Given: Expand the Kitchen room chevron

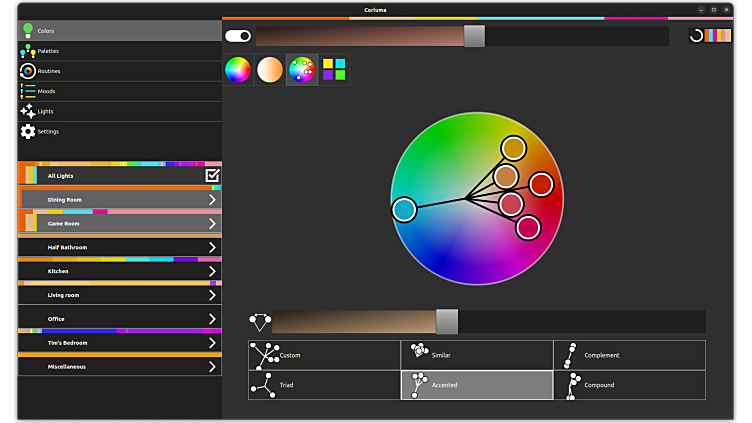Looking at the screenshot, I should (212, 271).
